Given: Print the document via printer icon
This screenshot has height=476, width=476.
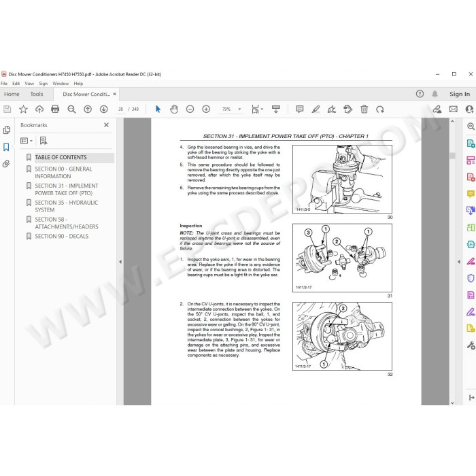Looking at the screenshot, I should pyautogui.click(x=55, y=109).
